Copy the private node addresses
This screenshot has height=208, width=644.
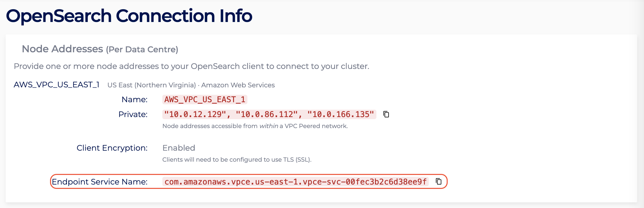click(386, 114)
